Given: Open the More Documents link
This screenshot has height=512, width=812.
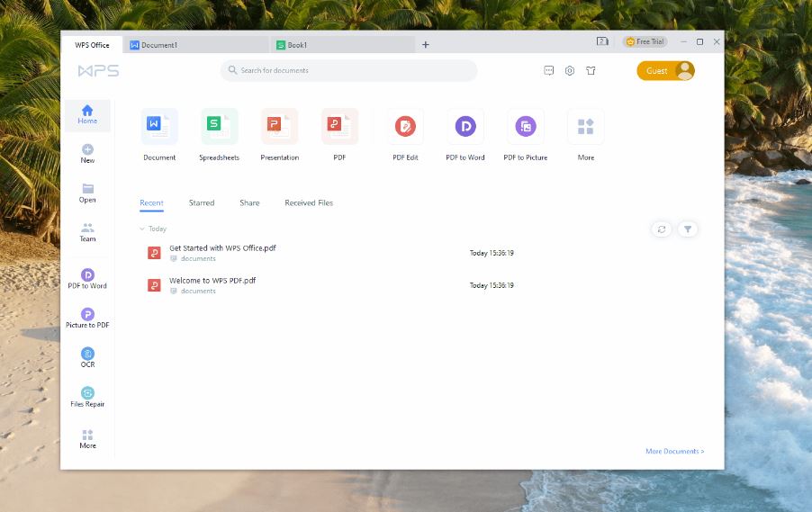Looking at the screenshot, I should [675, 452].
